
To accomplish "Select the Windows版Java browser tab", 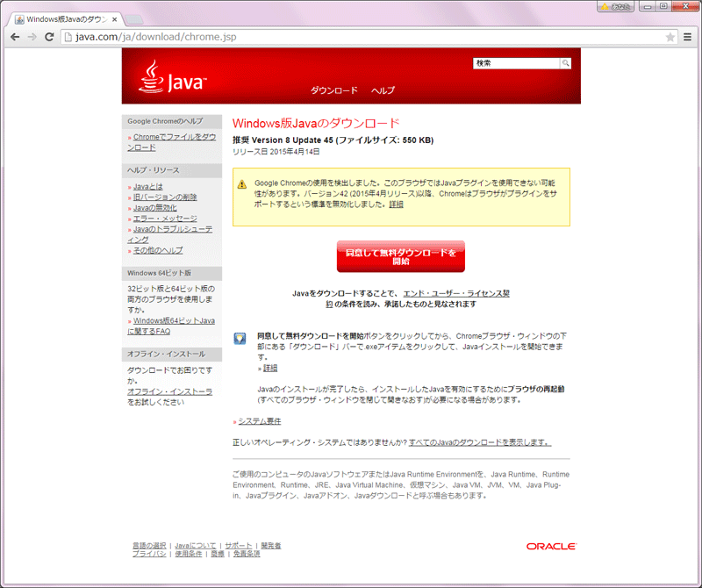I will (x=67, y=19).
